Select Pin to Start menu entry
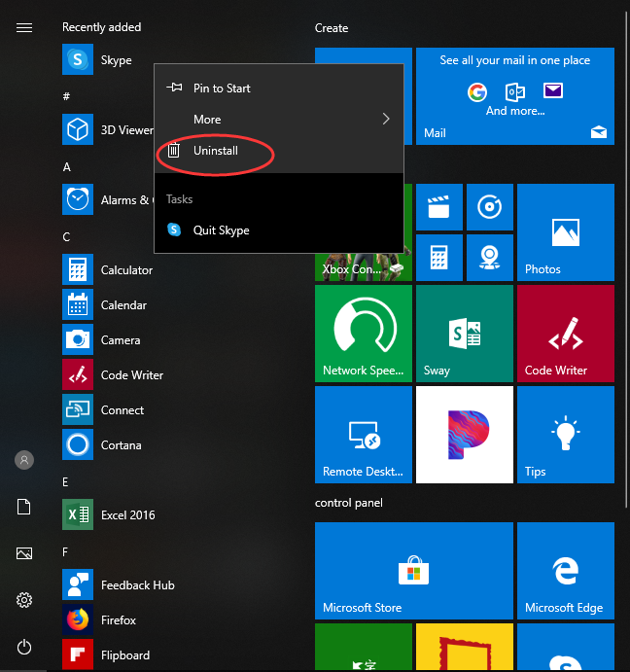 279,88
